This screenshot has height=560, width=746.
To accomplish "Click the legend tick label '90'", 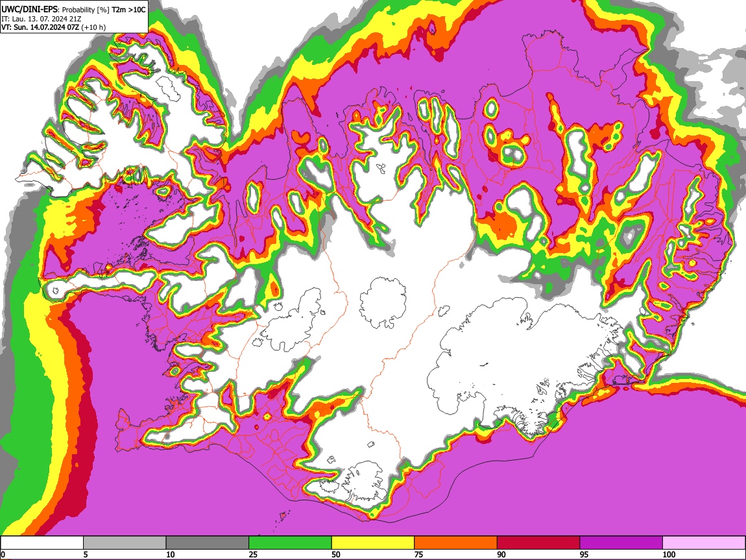I will [501, 554].
